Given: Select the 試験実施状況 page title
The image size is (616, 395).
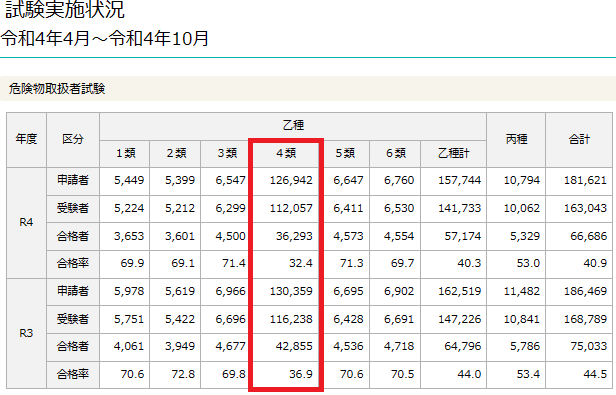Looking at the screenshot, I should tap(65, 9).
